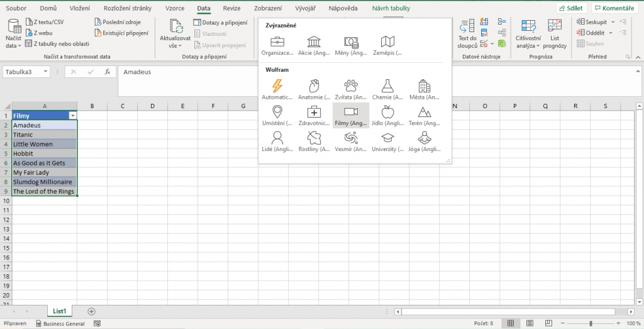The image size is (644, 329).
Task: Click the zoom slider handle
Action: pos(591,323)
